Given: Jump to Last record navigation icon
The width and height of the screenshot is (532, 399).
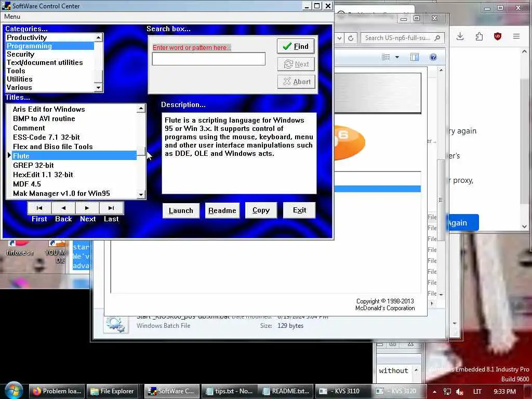Looking at the screenshot, I should (x=111, y=208).
